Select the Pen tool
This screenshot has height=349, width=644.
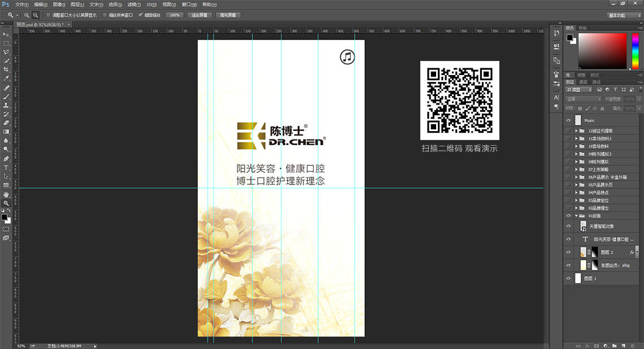6,159
